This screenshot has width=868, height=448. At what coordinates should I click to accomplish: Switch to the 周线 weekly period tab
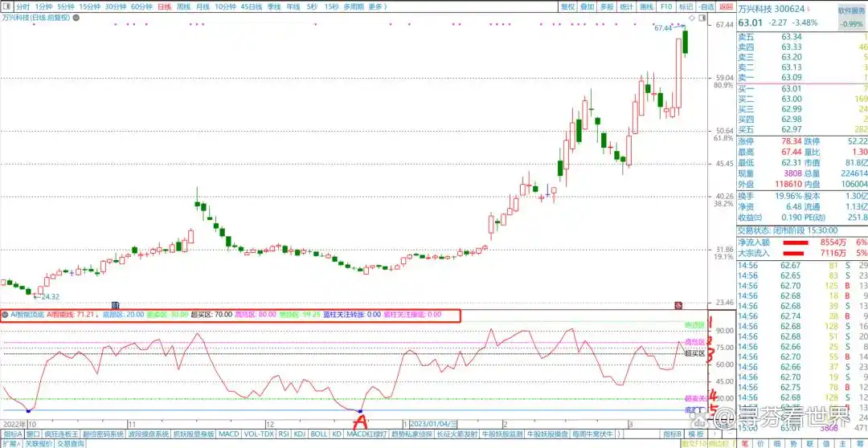click(183, 6)
